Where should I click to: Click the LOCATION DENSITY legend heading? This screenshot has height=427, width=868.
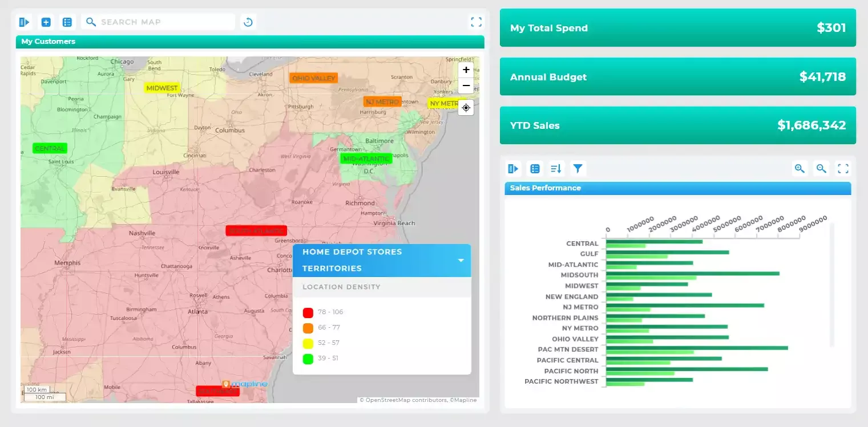[x=341, y=287]
